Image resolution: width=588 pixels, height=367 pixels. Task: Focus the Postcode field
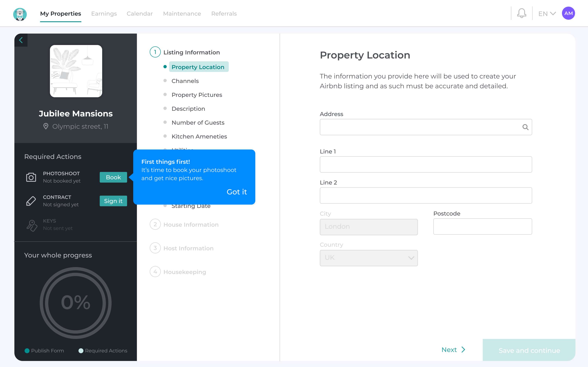[x=482, y=227]
